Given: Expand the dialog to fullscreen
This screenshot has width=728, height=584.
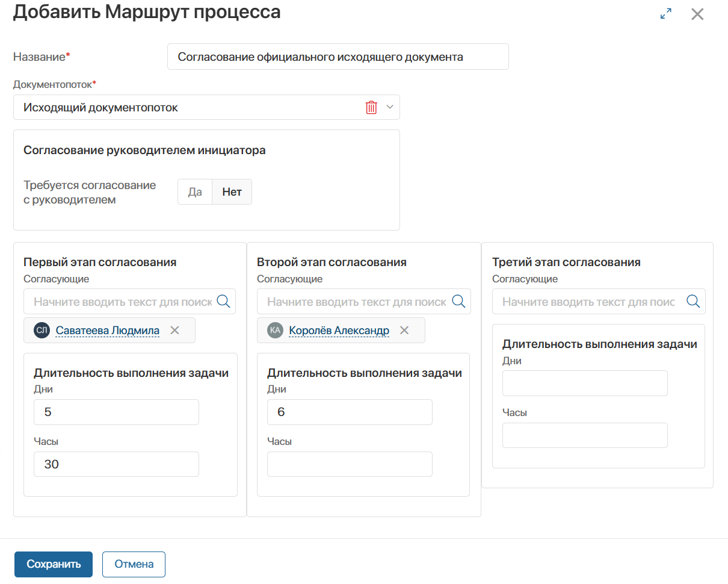Looking at the screenshot, I should [666, 13].
